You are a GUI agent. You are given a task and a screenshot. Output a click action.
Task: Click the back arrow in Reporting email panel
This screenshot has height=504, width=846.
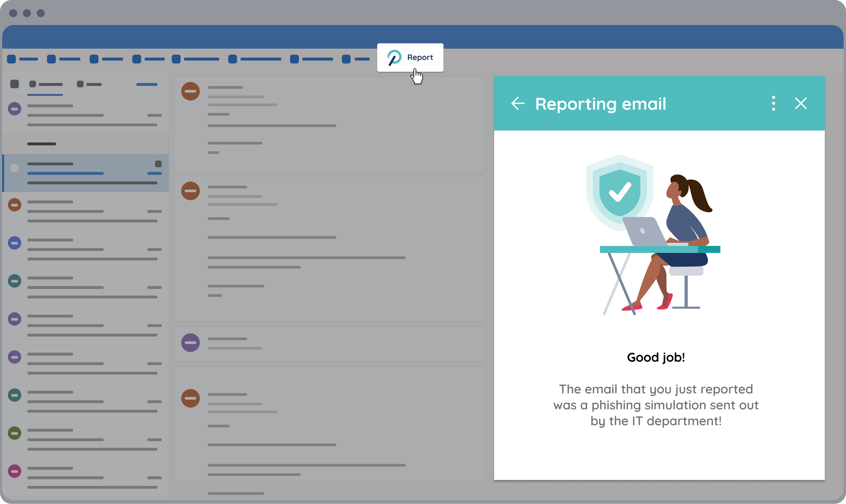tap(518, 104)
